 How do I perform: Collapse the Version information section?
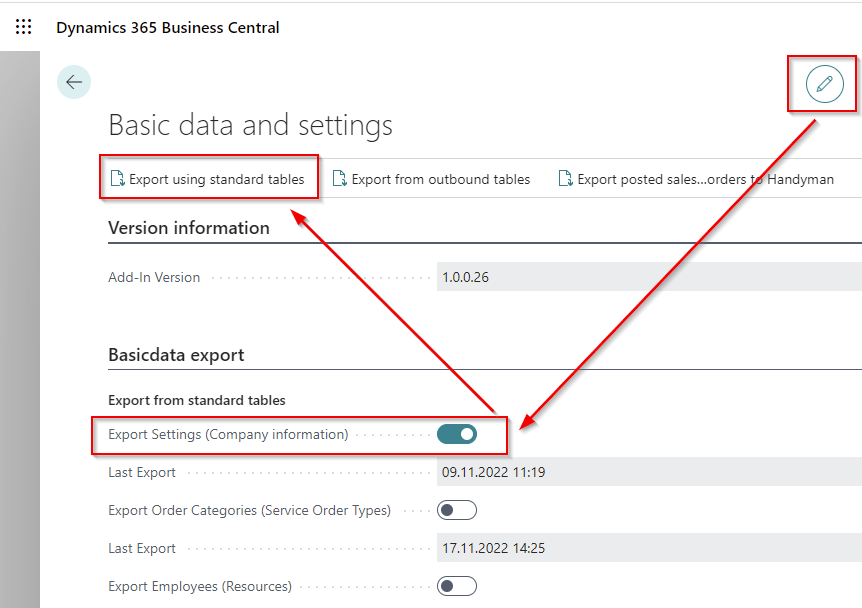(189, 228)
